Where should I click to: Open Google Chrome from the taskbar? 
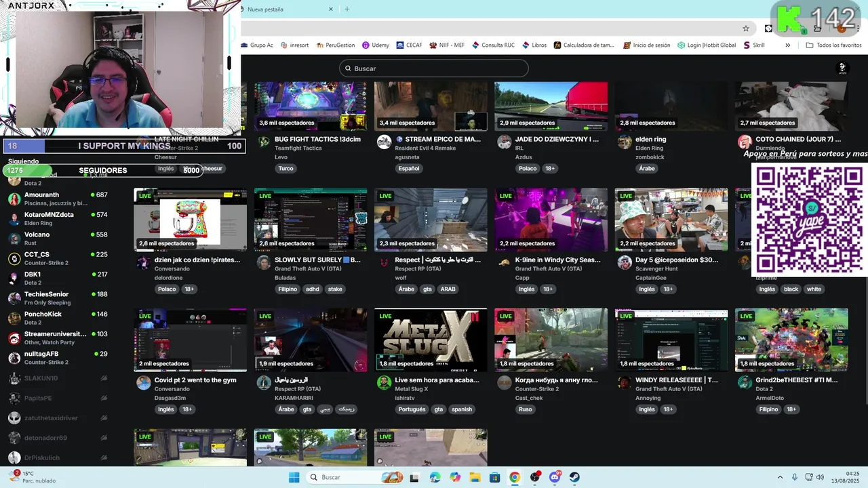515,477
